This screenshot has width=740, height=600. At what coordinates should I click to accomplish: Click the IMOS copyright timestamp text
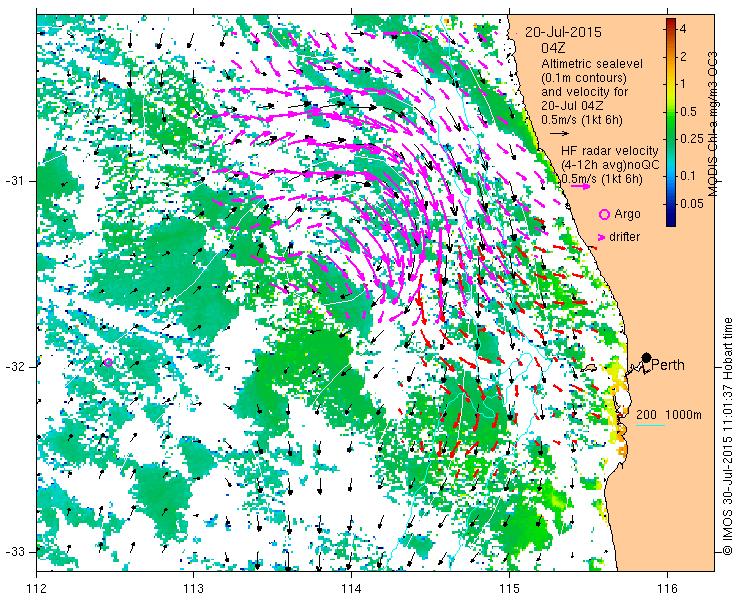(727, 436)
